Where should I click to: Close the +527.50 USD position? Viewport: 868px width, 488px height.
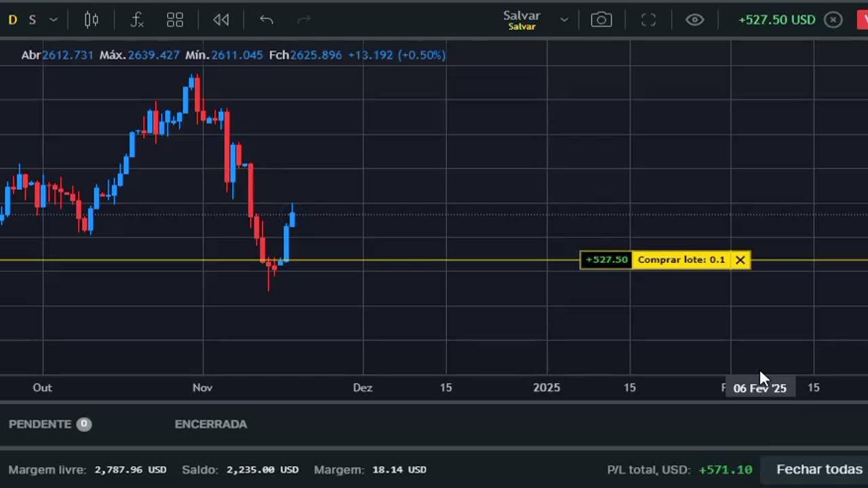tap(833, 20)
